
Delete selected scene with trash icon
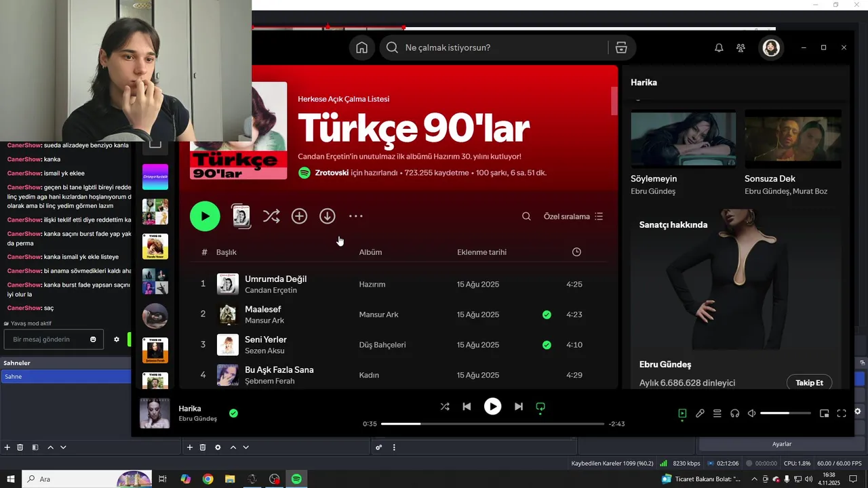[x=20, y=447]
